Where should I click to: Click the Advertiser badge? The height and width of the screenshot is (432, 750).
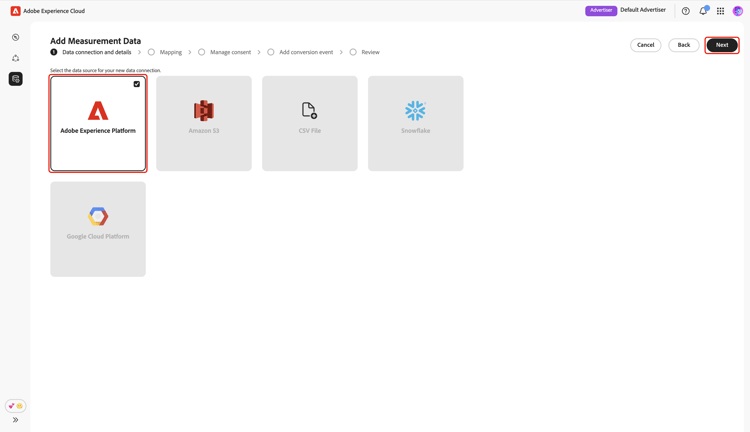[x=601, y=11]
